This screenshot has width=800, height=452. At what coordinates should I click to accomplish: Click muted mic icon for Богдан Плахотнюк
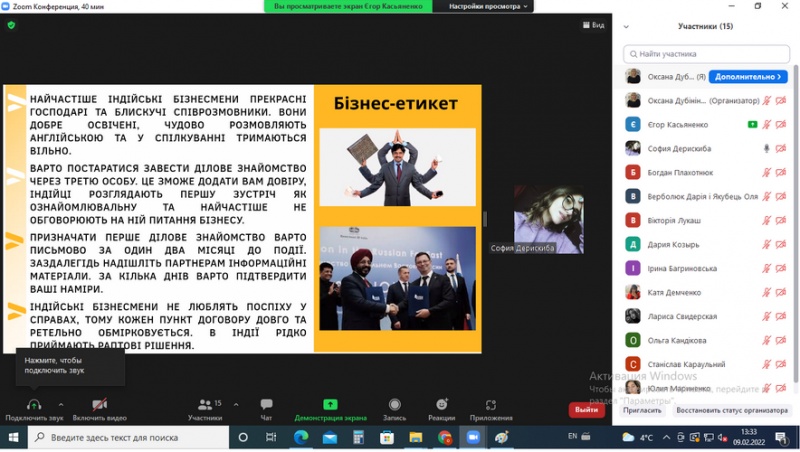pyautogui.click(x=766, y=172)
